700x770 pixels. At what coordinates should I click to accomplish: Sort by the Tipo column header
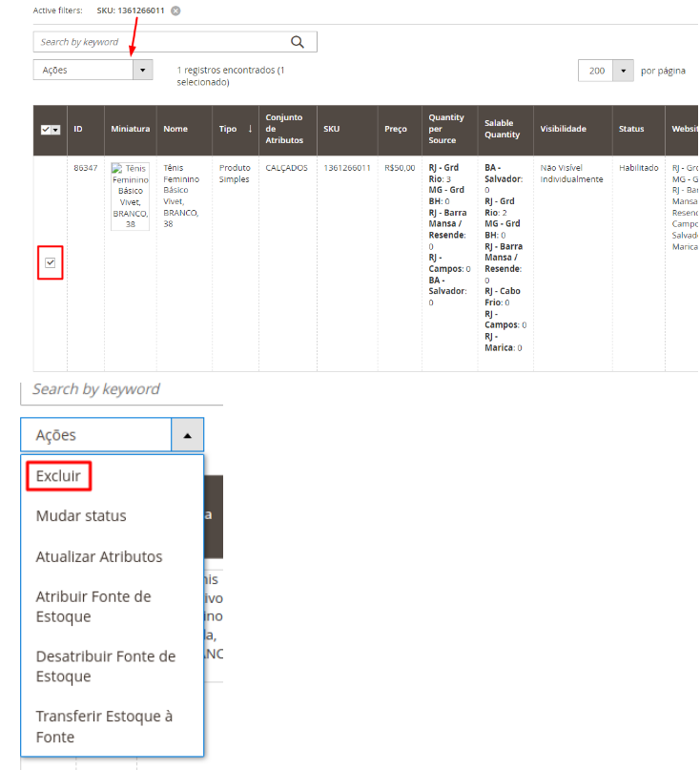point(236,129)
